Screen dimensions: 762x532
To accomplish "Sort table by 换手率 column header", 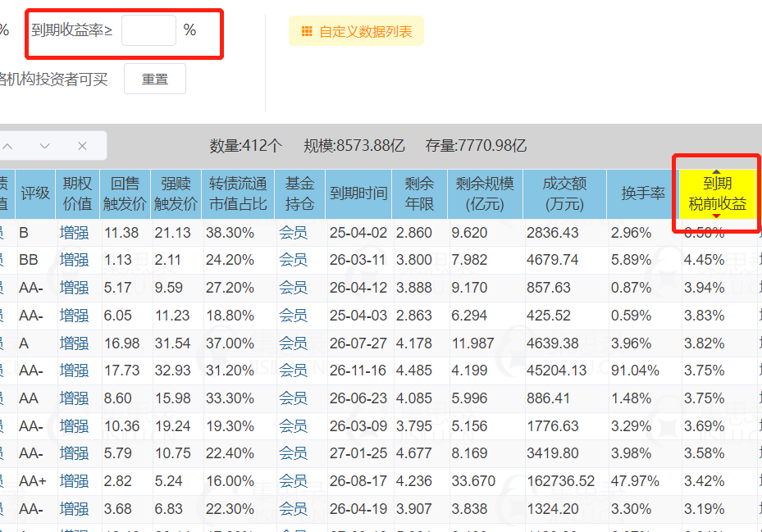I will click(642, 193).
